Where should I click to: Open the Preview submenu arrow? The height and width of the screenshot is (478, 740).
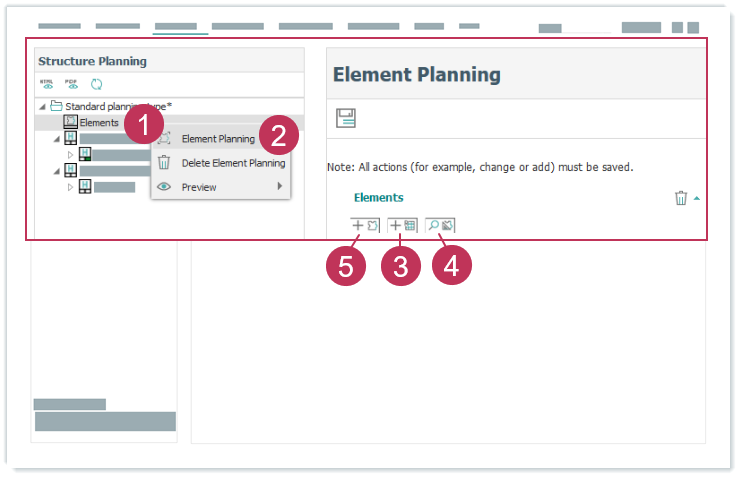[x=280, y=187]
